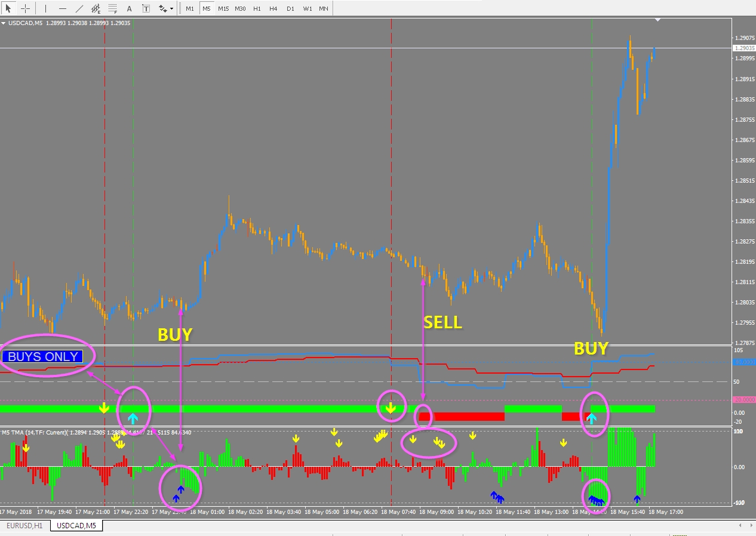
Task: Switch chart to W1 weekly timeframe
Action: pyautogui.click(x=307, y=8)
